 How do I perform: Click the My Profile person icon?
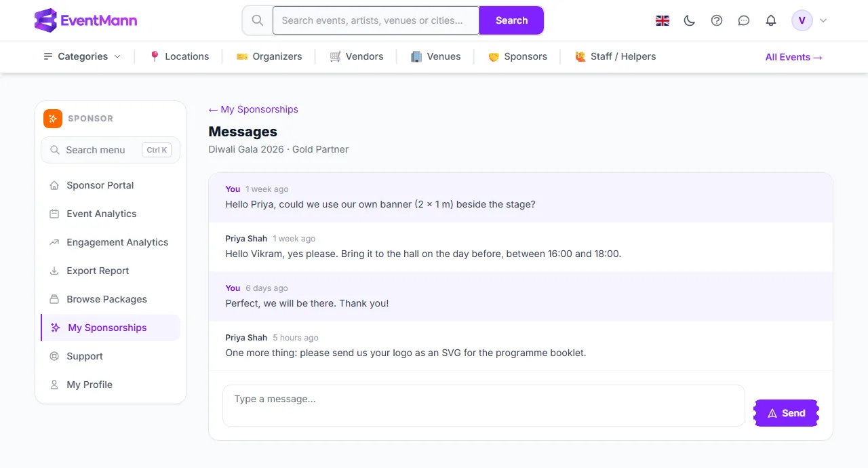(54, 385)
